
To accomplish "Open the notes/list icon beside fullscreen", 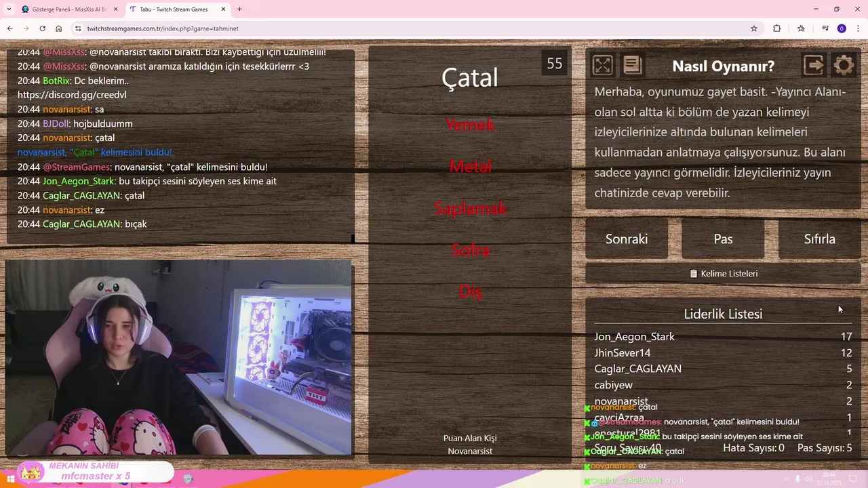I will pos(632,65).
